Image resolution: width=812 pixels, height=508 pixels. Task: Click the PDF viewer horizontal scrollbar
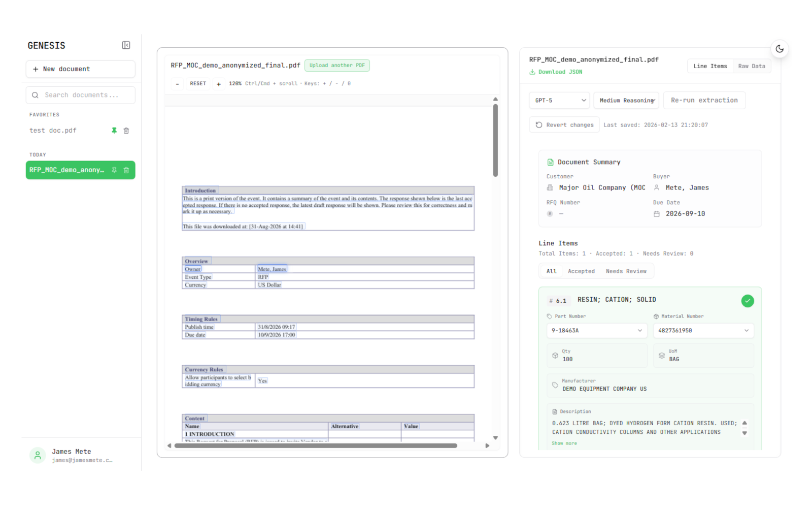point(315,445)
